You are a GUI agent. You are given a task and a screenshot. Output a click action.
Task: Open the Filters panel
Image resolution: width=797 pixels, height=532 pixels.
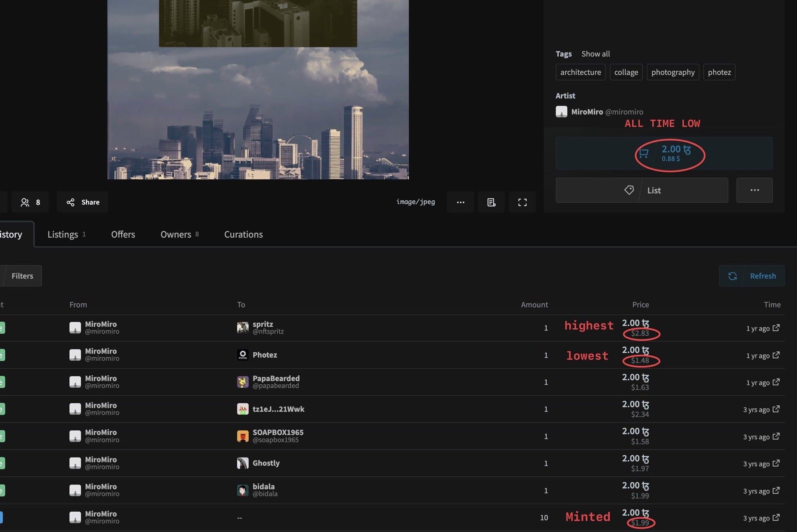click(22, 276)
